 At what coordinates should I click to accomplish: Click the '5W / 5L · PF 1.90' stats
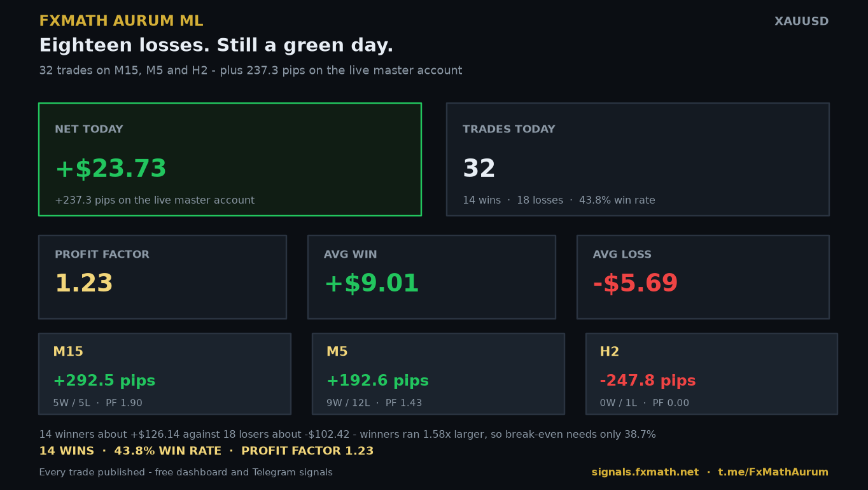coord(98,403)
